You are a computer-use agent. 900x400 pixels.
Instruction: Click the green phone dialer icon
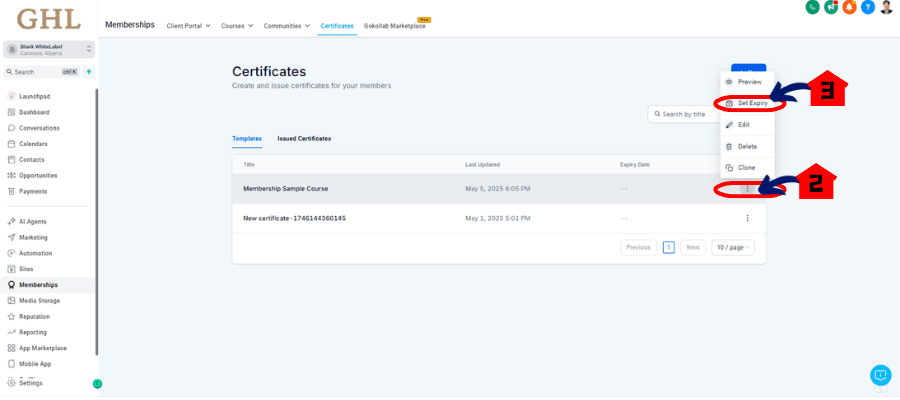coord(813,7)
